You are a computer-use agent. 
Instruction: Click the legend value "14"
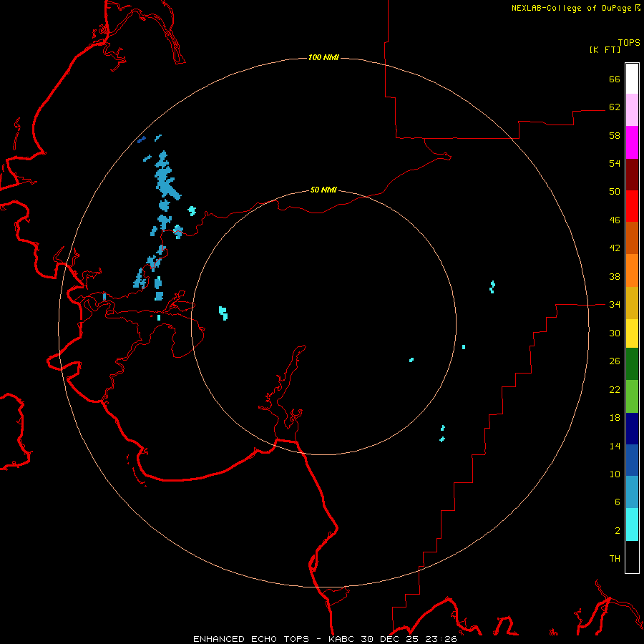click(615, 446)
